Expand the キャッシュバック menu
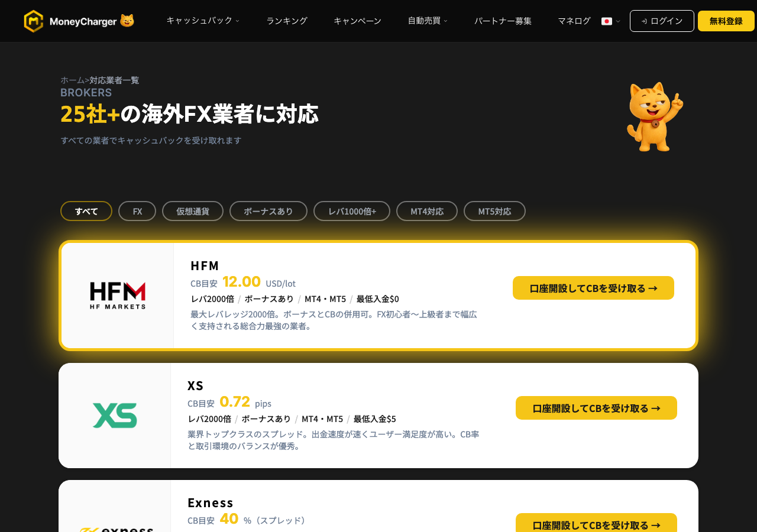The image size is (757, 532). click(x=202, y=21)
